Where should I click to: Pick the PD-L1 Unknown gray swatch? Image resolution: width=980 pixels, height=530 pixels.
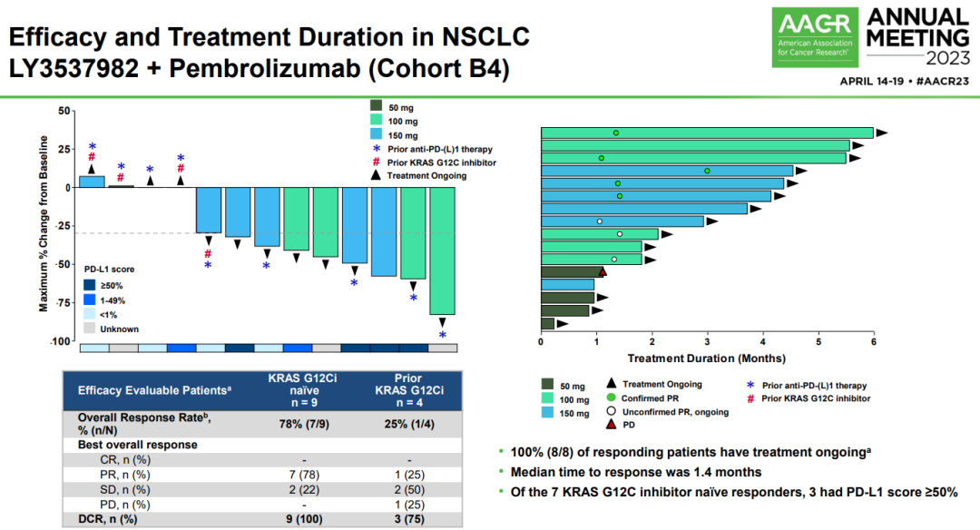coord(89,329)
